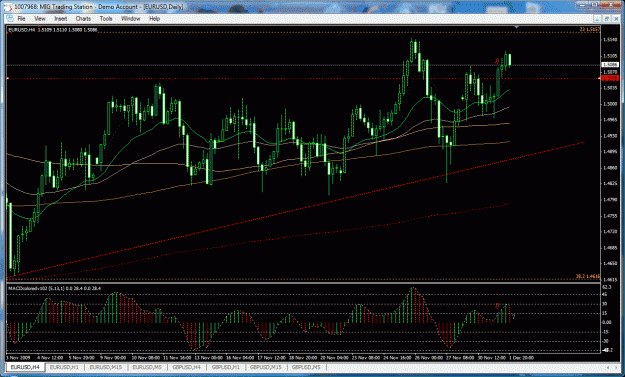The height and width of the screenshot is (377, 625).
Task: Open the Help menu
Action: [x=154, y=18]
